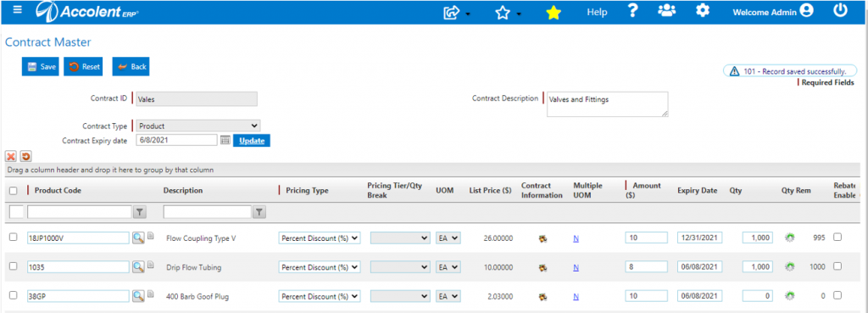Click the yellow filled star icon

pyautogui.click(x=553, y=13)
